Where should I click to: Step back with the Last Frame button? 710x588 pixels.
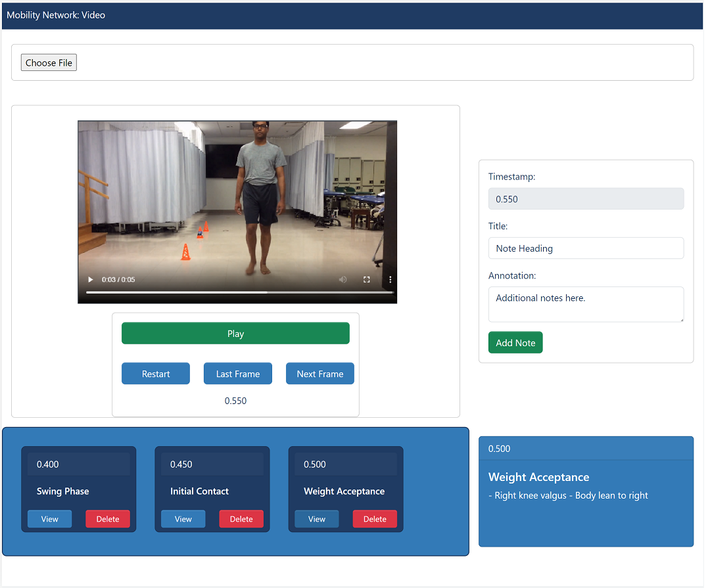pyautogui.click(x=238, y=374)
